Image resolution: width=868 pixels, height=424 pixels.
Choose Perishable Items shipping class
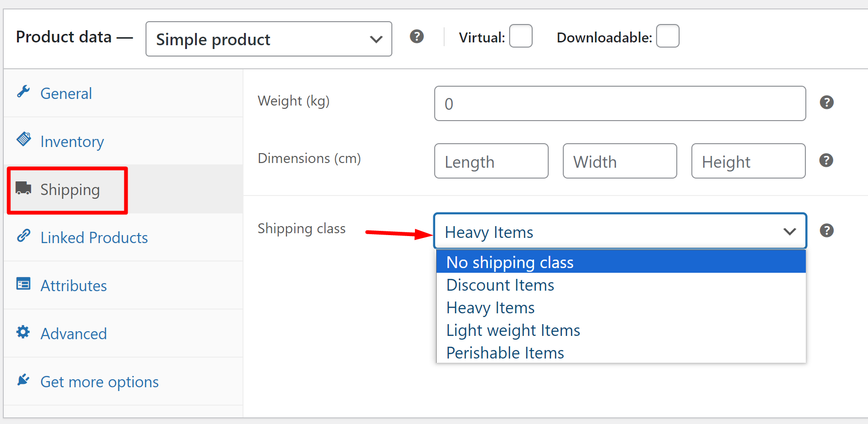pyautogui.click(x=504, y=352)
